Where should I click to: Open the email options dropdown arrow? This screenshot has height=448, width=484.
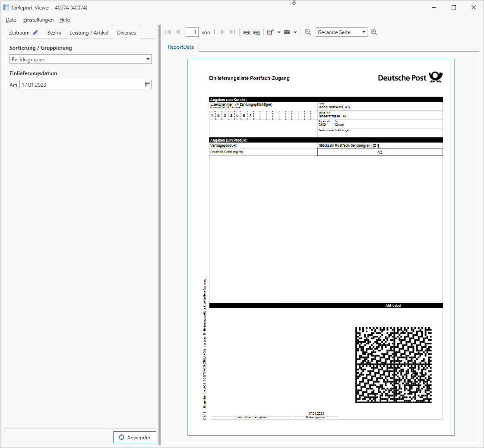point(295,32)
